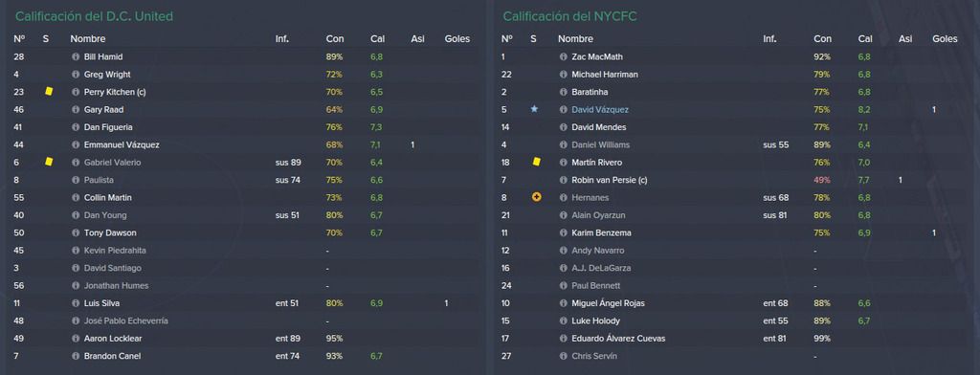Open player profile of Emmanuel Vázquez
This screenshot has width=980, height=375.
pos(122,145)
